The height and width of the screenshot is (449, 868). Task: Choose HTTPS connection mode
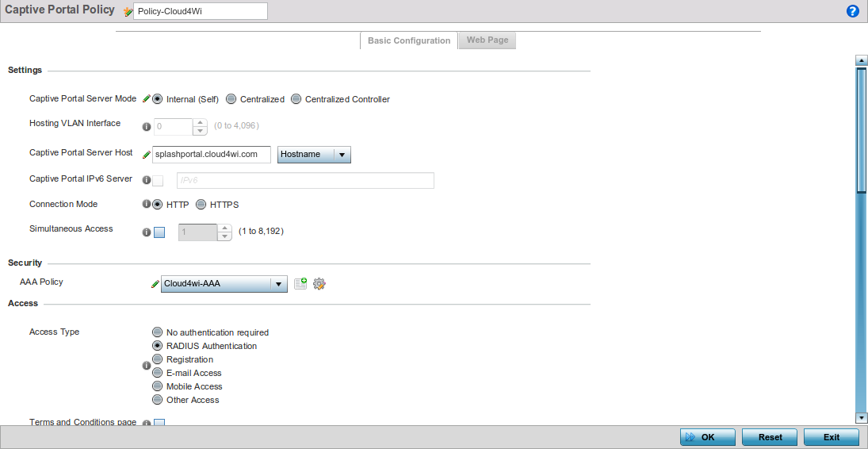(201, 205)
